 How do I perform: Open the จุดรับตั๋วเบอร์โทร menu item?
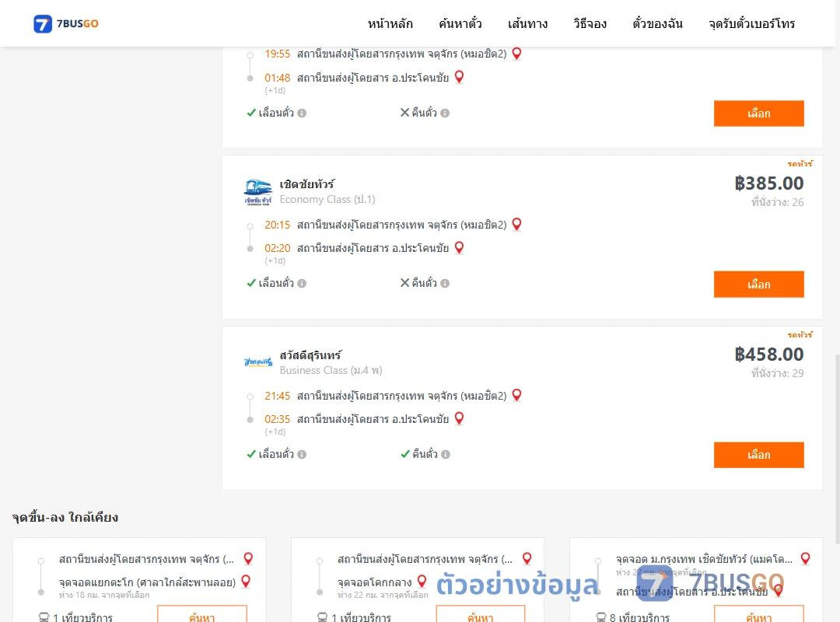coord(751,23)
